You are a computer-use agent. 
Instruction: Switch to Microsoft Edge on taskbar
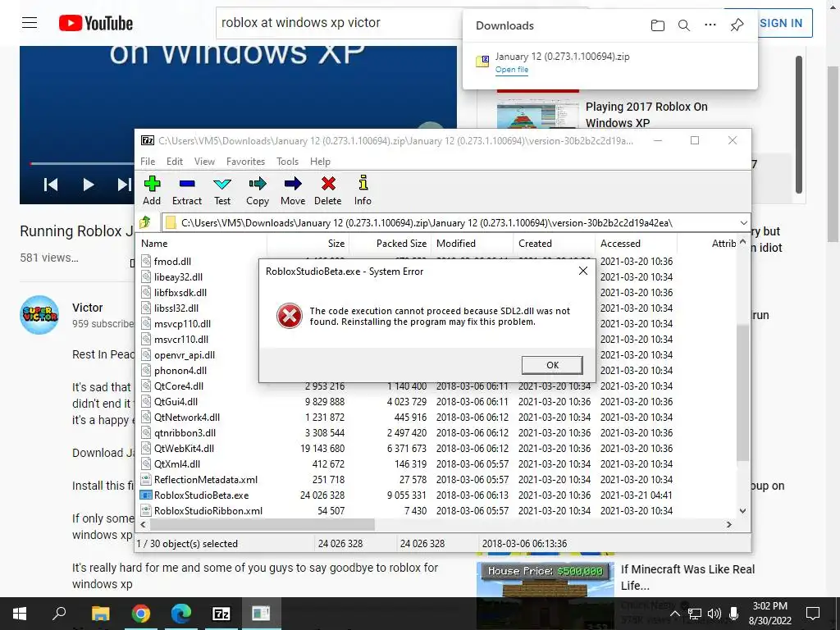pos(181,614)
